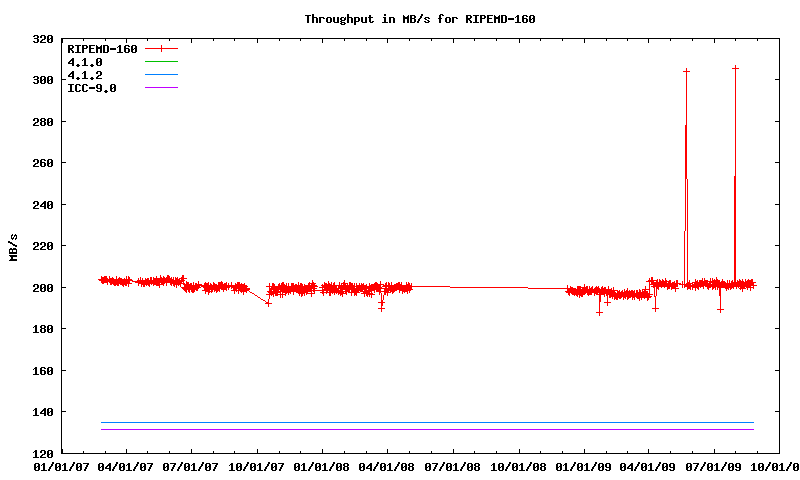This screenshot has height=480, width=800.
Task: Select the RIPEMD-160 legend label
Action: pos(102,48)
